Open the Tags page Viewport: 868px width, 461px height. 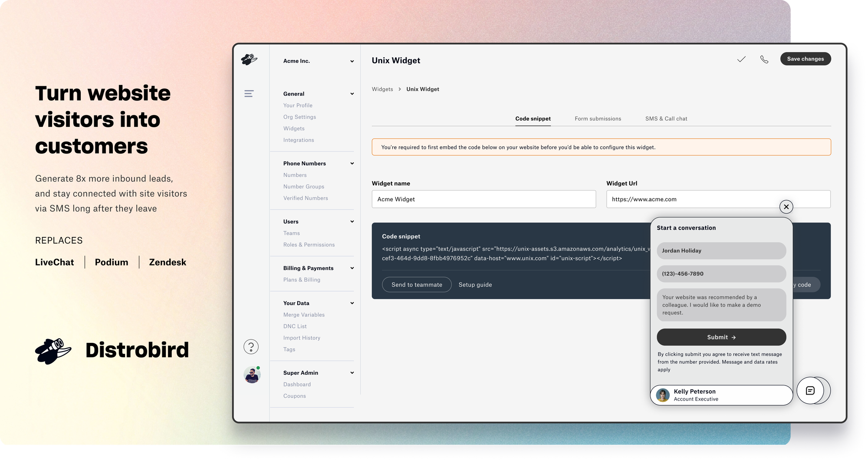pyautogui.click(x=289, y=350)
